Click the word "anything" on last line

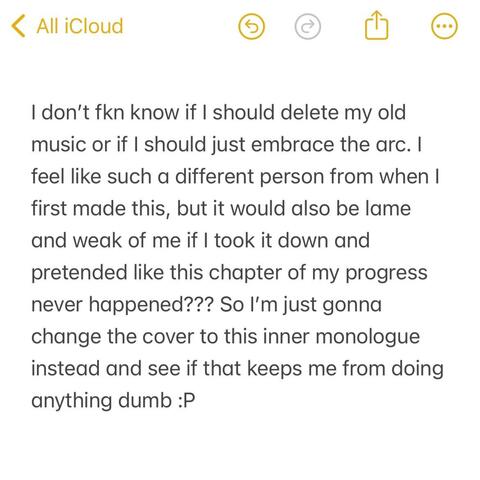(72, 401)
